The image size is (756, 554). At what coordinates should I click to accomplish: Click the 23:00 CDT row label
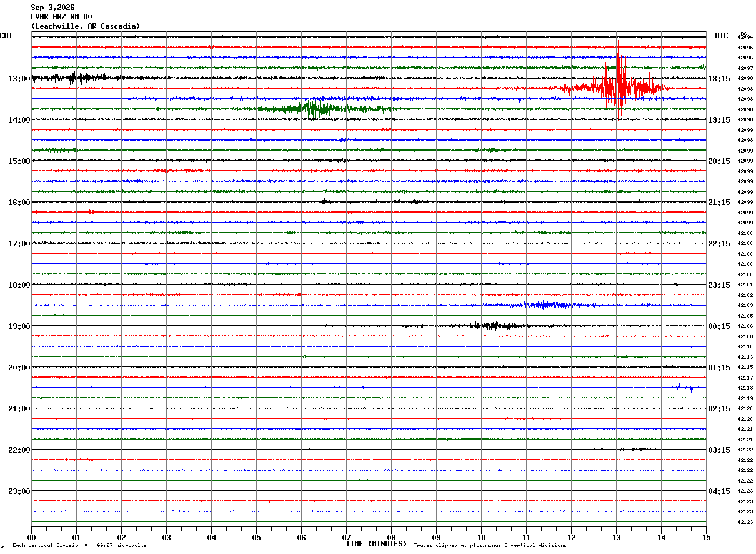pos(19,491)
